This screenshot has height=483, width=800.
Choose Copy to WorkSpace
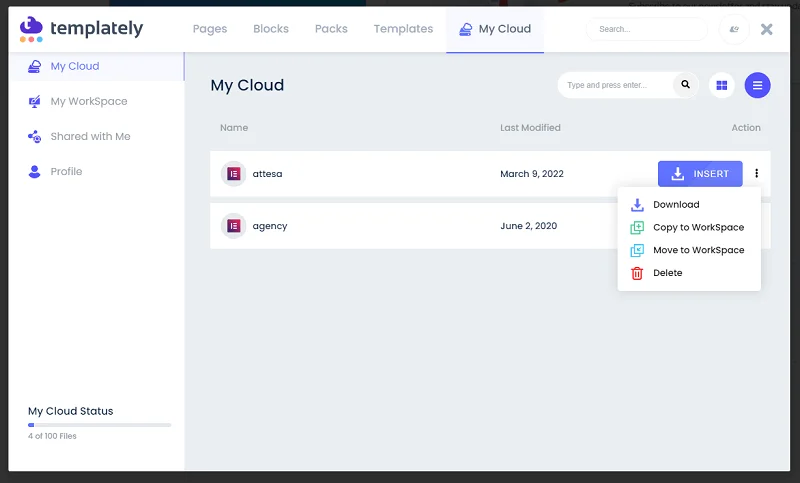click(689, 227)
